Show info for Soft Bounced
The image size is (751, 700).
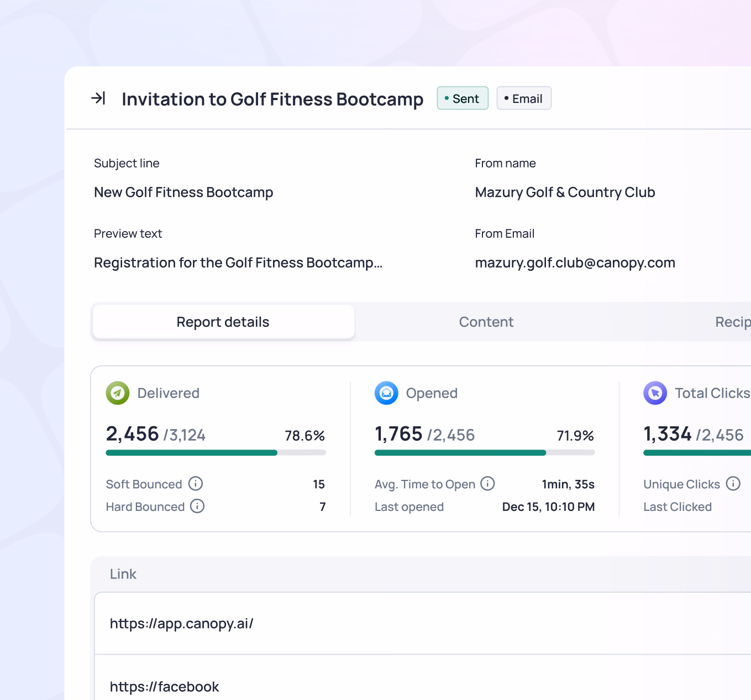[196, 484]
